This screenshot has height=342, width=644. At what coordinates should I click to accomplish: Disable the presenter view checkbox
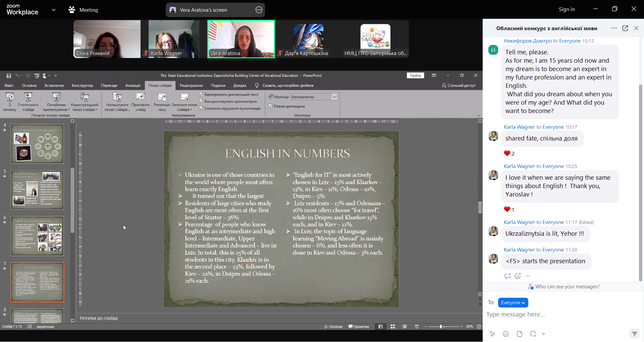point(270,106)
